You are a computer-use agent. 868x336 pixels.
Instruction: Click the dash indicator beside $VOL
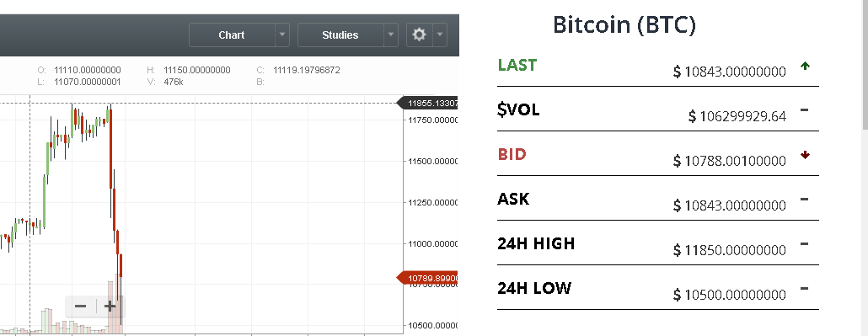coord(804,110)
